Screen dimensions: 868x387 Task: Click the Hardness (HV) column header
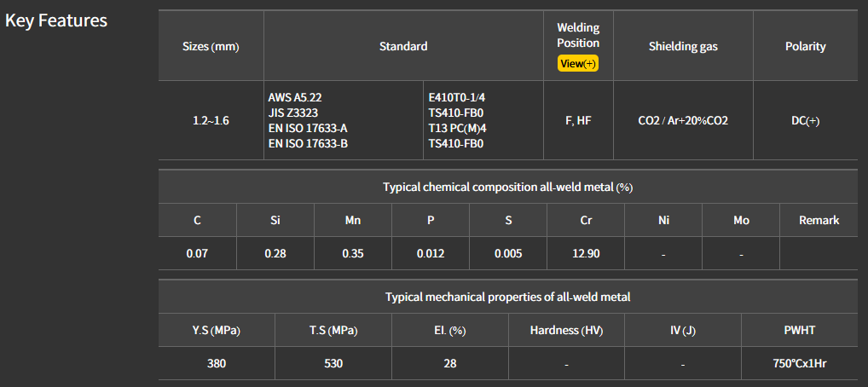566,330
